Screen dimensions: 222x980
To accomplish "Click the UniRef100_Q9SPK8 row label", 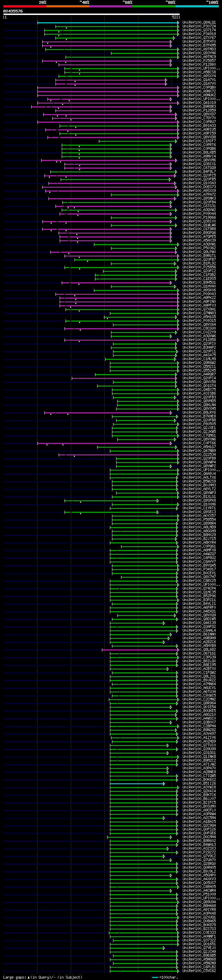I will (199, 500).
